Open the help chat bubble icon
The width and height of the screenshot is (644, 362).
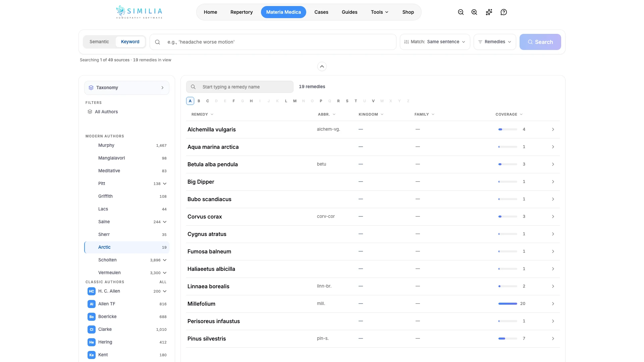tap(504, 12)
